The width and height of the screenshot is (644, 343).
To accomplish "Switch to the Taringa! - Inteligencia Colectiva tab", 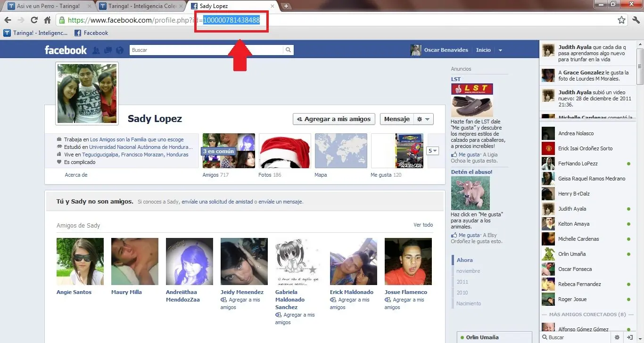I will point(140,6).
